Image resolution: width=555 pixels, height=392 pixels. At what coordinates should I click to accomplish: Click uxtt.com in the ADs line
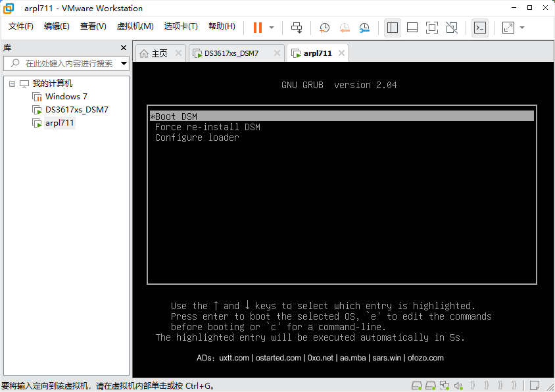[234, 358]
